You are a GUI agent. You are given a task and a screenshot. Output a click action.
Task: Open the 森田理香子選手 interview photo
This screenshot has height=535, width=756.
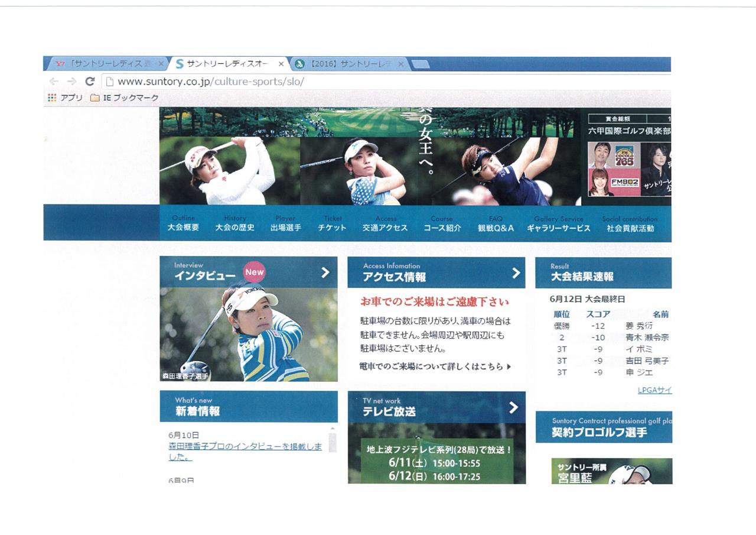tap(249, 335)
